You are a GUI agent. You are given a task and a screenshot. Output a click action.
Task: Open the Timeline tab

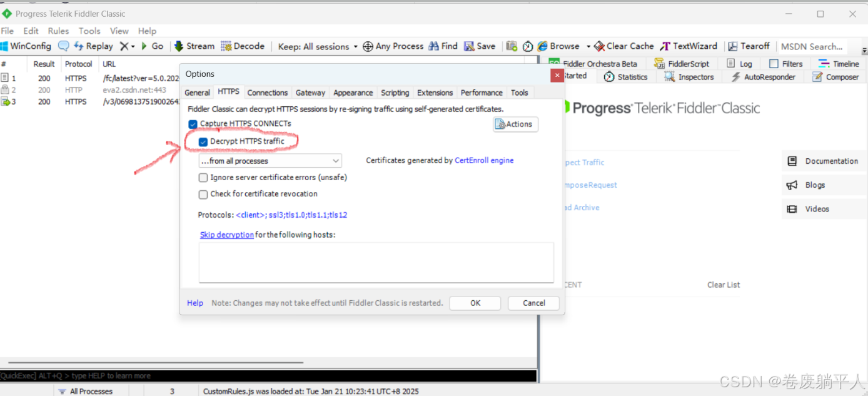coord(838,64)
